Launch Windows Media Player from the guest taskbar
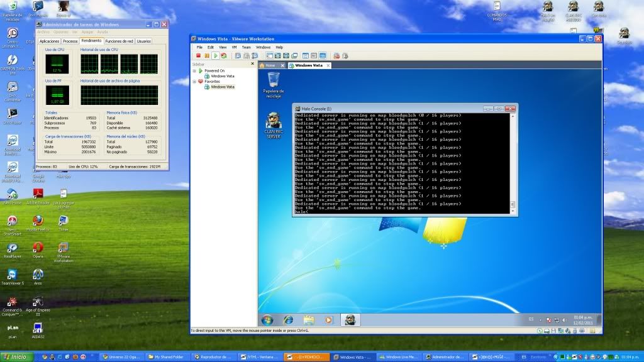644x362 pixels. (328, 320)
